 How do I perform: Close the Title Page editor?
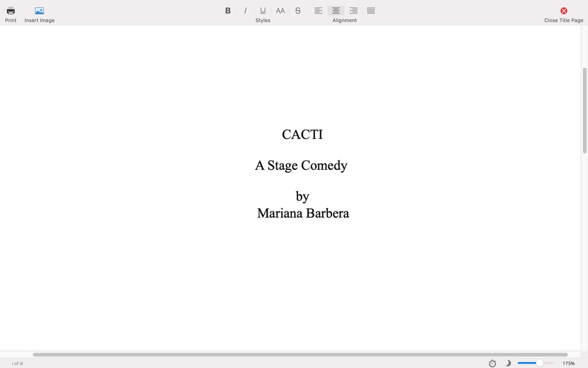click(x=563, y=10)
